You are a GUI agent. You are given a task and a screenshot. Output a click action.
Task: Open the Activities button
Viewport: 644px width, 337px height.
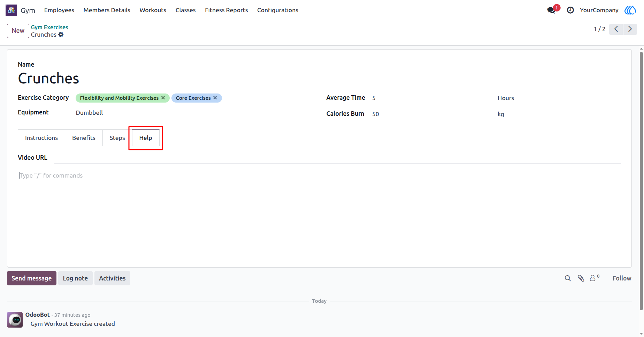click(112, 278)
